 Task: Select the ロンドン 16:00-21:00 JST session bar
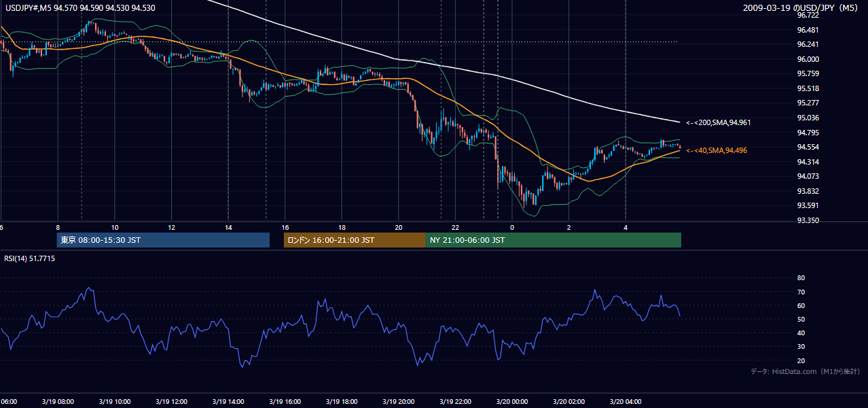pyautogui.click(x=355, y=240)
